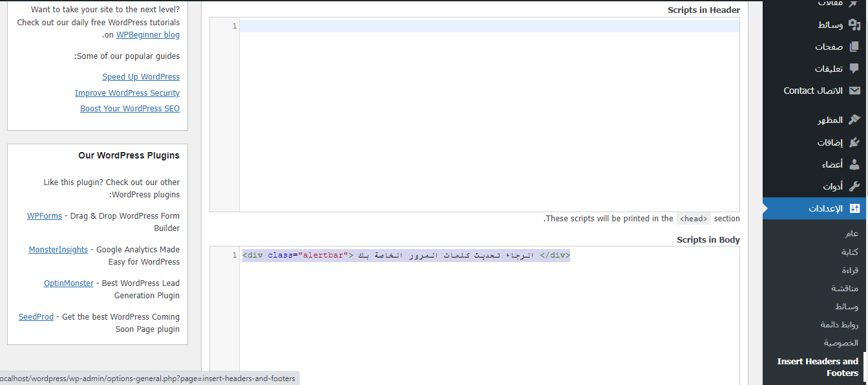Image resolution: width=868 pixels, height=385 pixels.
Task: Open Speed Up WordPress guide link
Action: [x=141, y=77]
